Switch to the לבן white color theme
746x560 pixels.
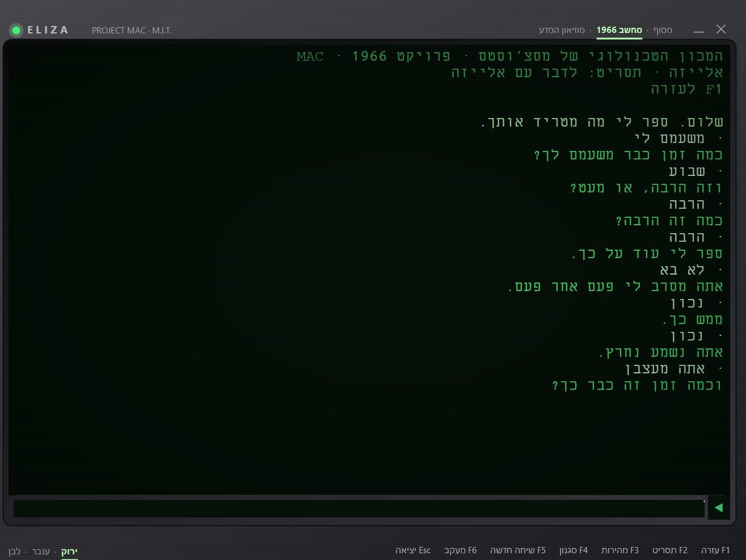[14, 551]
